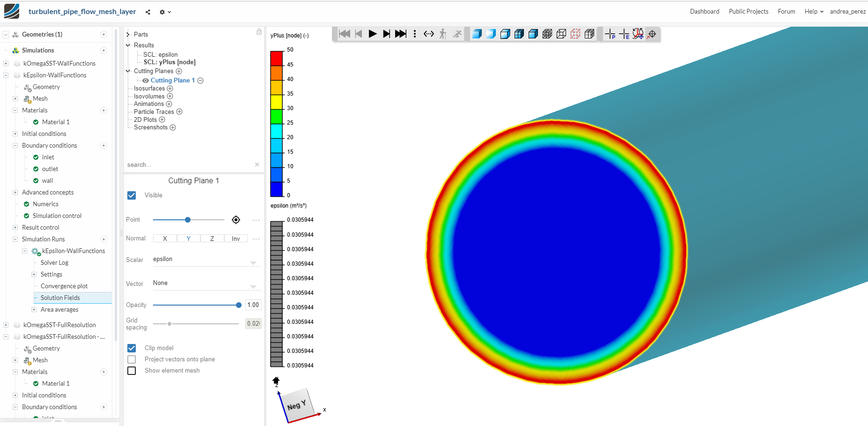Expand the kOmegaSST-WallFunctions simulation

tap(6, 63)
